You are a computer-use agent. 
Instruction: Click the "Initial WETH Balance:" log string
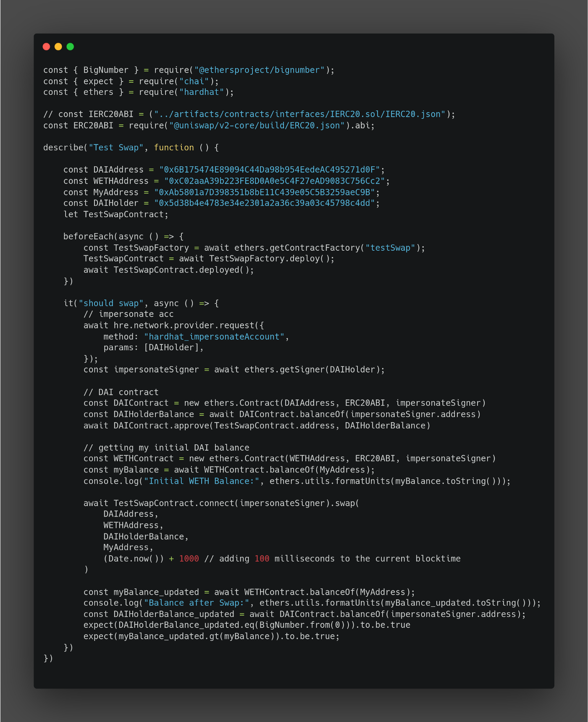pos(202,481)
